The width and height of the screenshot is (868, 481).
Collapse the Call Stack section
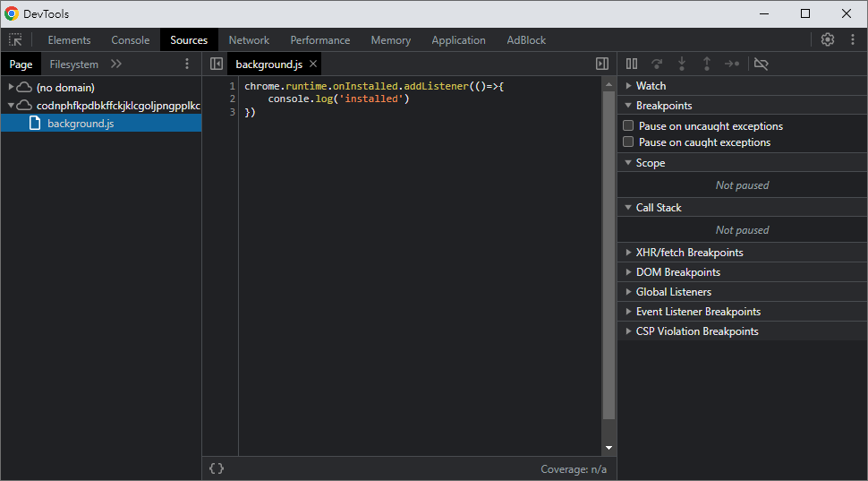pyautogui.click(x=658, y=208)
